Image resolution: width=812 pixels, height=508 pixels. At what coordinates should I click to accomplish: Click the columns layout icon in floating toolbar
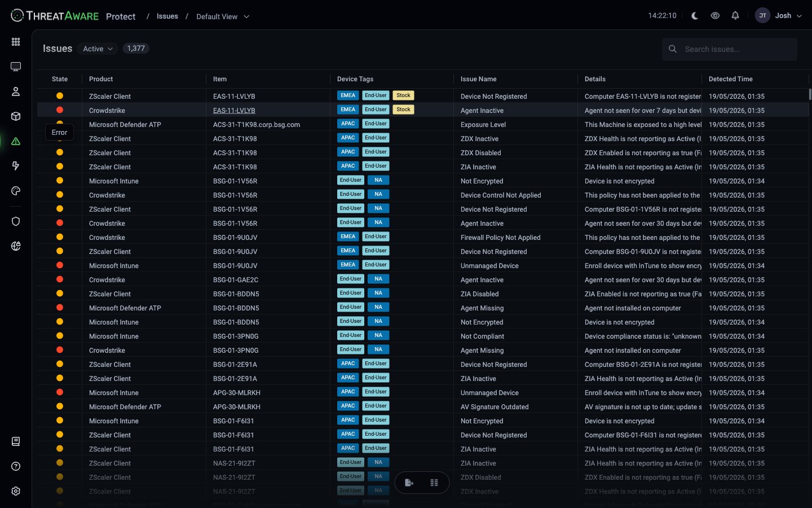[434, 483]
